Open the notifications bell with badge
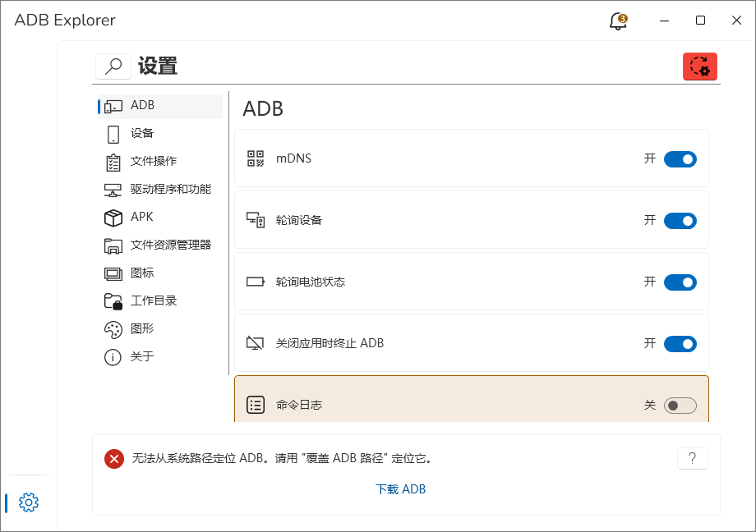756x532 pixels. tap(618, 21)
